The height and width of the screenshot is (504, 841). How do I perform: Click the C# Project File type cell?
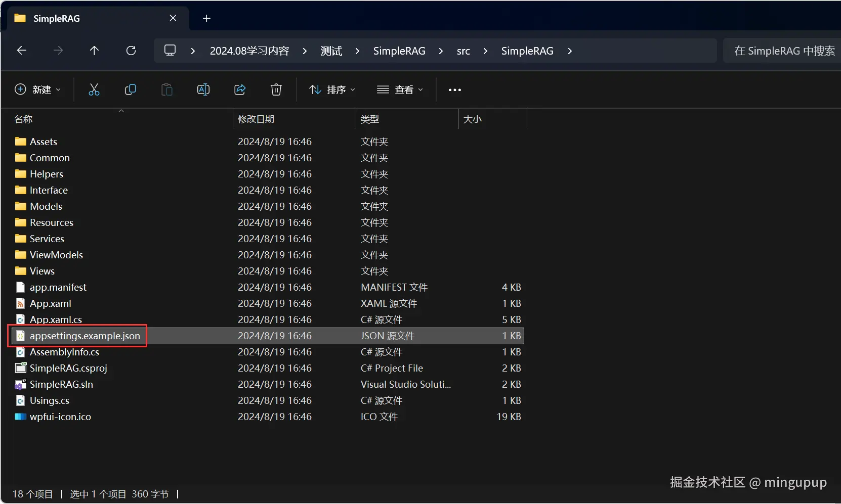coord(392,368)
